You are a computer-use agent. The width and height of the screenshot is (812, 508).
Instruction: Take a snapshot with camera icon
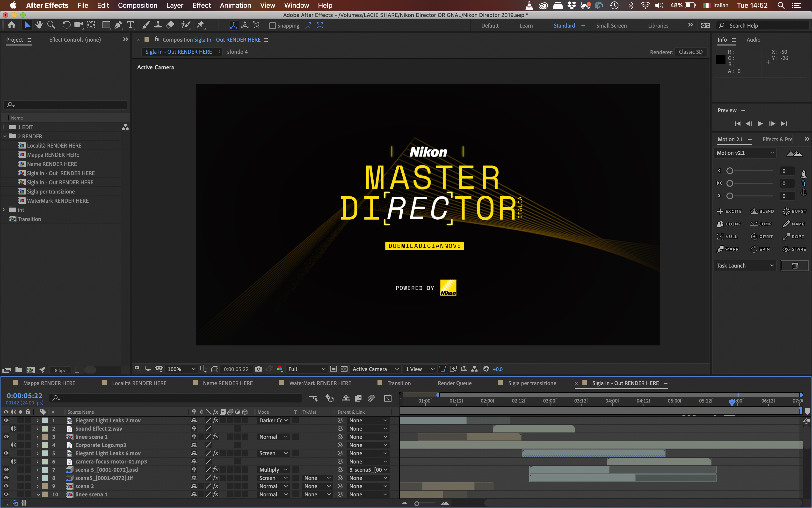[258, 369]
